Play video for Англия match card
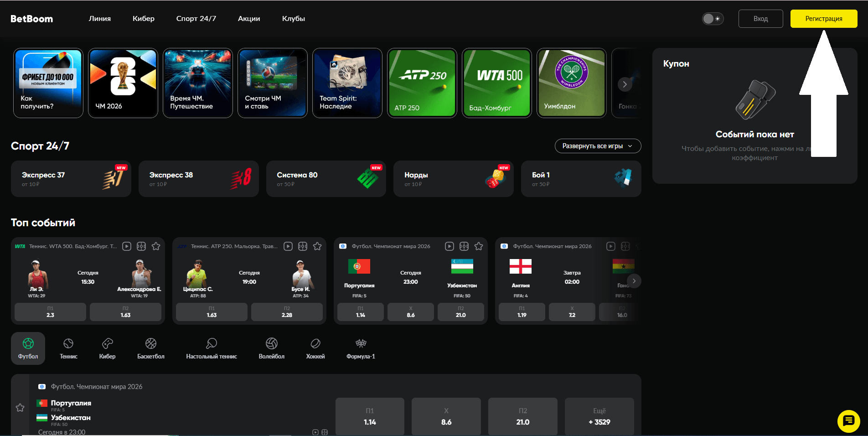Screen dimensions: 868x436 [x=611, y=246]
